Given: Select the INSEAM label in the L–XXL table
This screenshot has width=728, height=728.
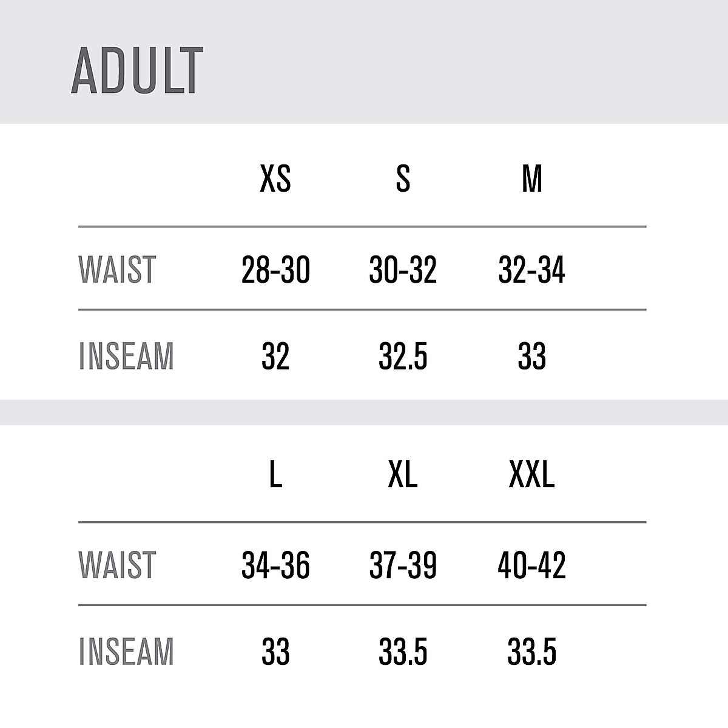Looking at the screenshot, I should (x=126, y=652).
